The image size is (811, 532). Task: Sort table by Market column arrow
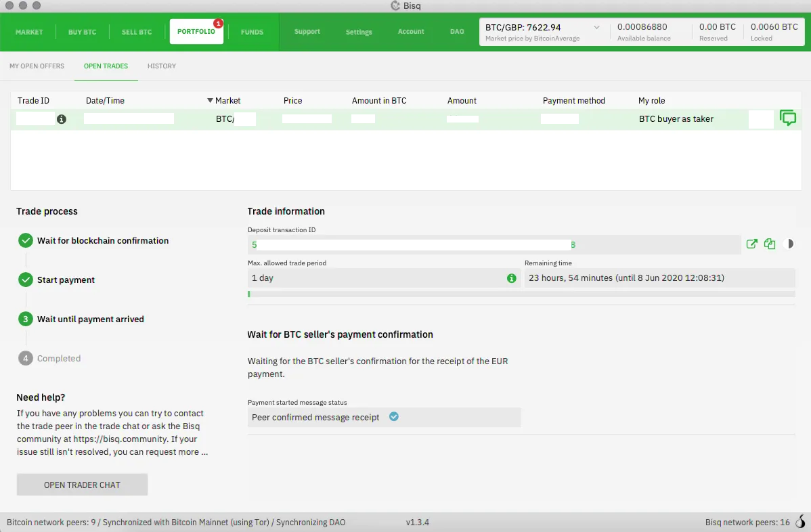(211, 101)
